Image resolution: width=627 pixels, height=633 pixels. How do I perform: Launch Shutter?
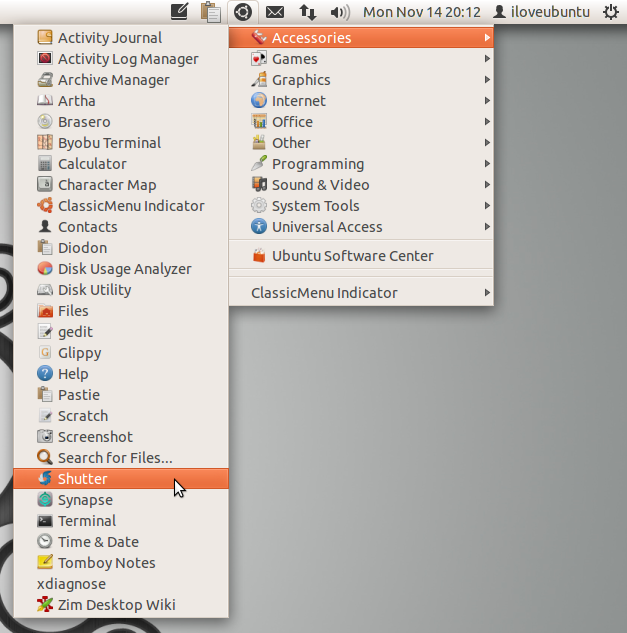tap(121, 478)
